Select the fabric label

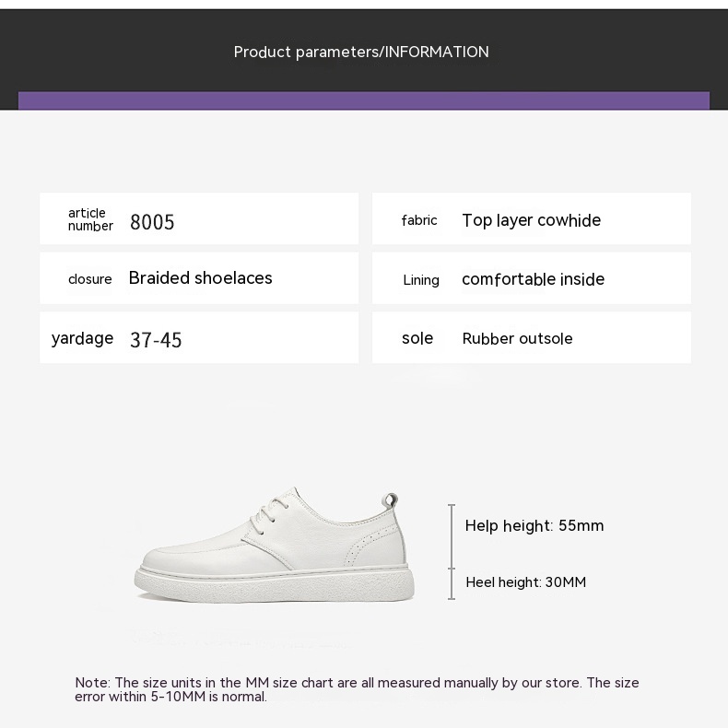419,220
